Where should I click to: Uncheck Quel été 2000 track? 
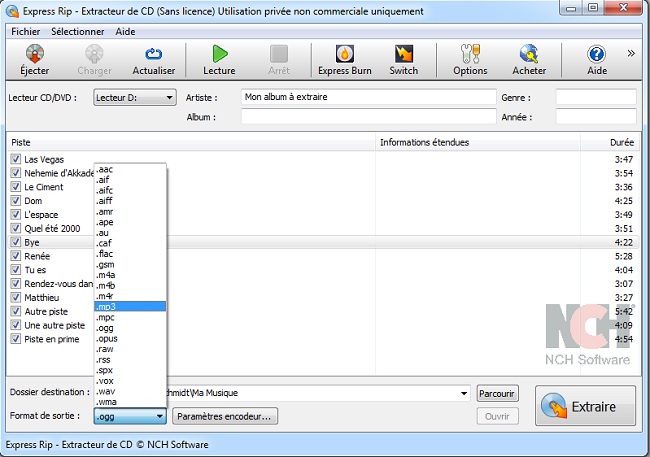(16, 228)
